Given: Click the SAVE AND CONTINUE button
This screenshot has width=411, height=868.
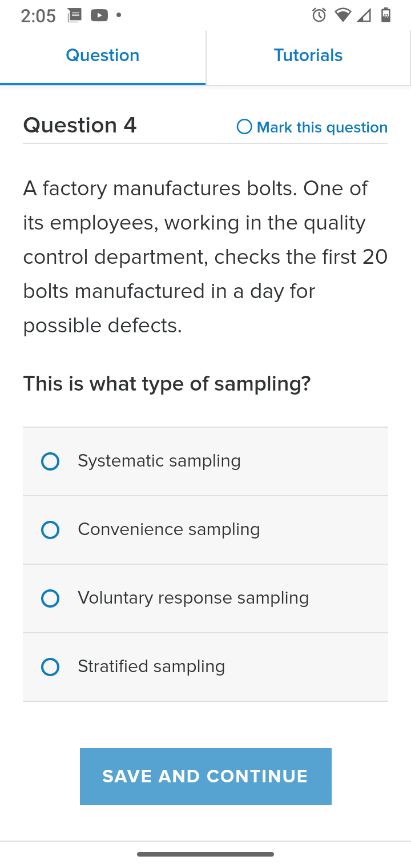Looking at the screenshot, I should tap(205, 777).
